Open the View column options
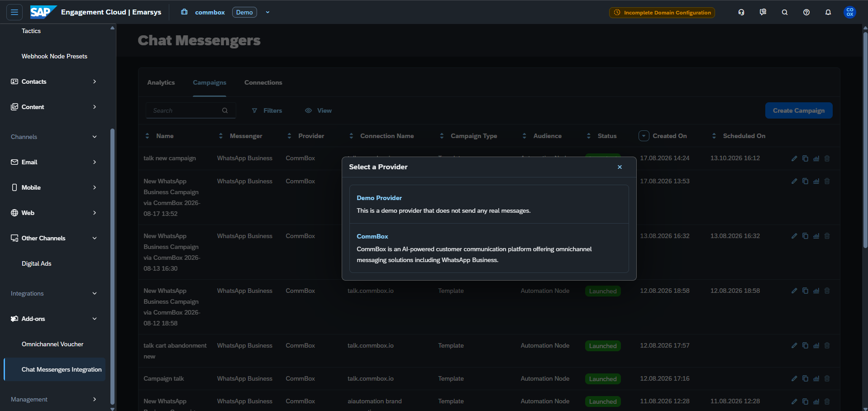Screen dimensions: 868x411 (x=319, y=110)
